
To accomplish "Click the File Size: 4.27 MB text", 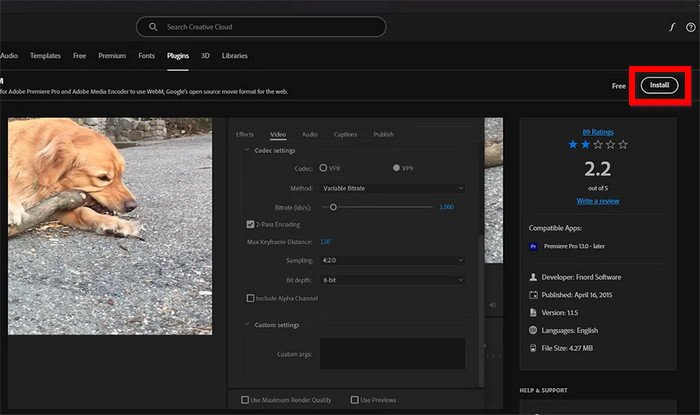I will click(x=567, y=348).
